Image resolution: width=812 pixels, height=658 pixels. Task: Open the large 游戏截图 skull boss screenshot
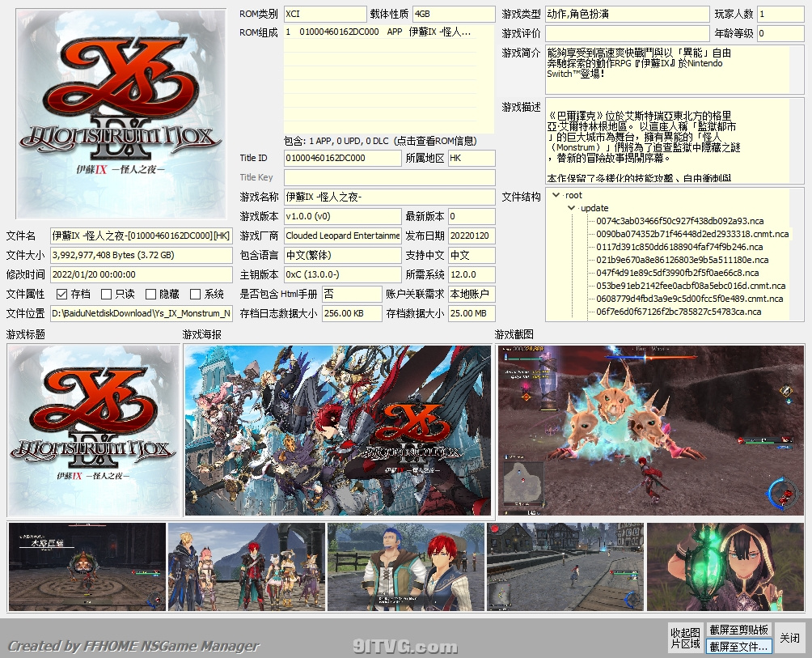click(651, 431)
